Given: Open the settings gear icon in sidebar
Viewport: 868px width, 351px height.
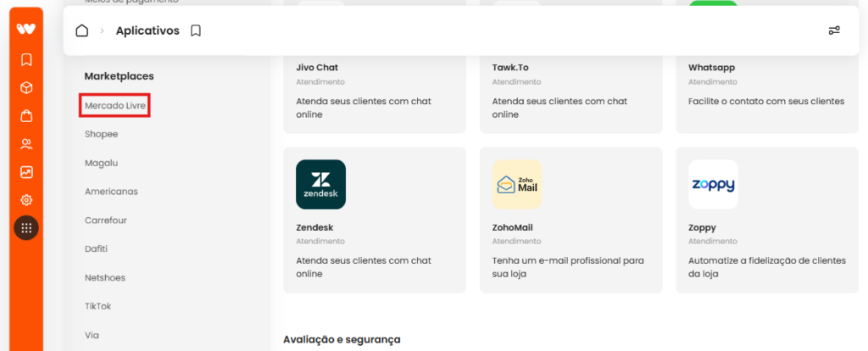Looking at the screenshot, I should (26, 200).
